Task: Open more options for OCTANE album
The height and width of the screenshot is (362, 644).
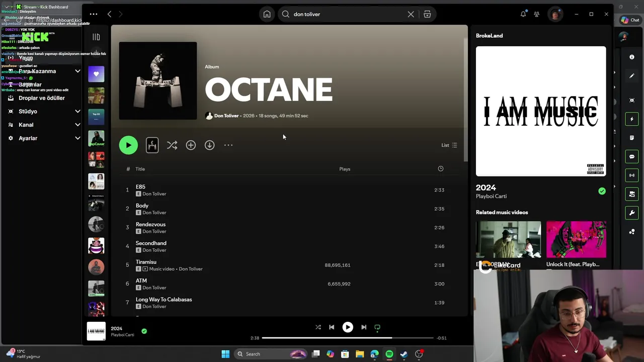Action: click(228, 145)
